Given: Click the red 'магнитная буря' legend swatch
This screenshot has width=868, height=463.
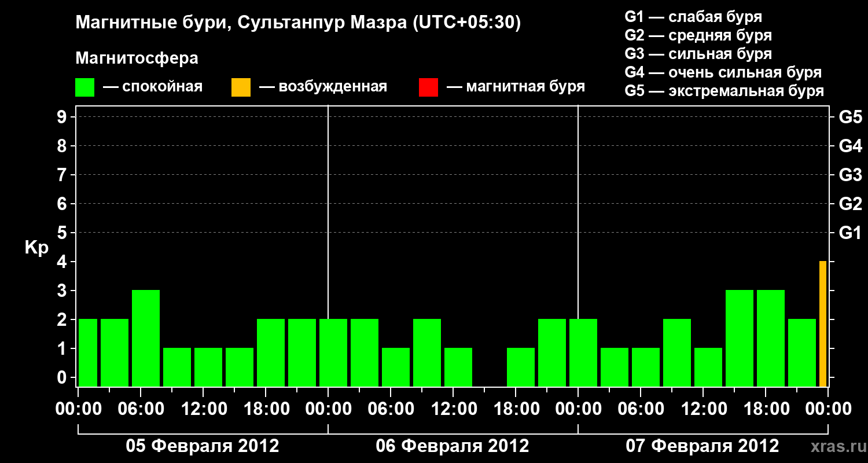Looking at the screenshot, I should click(x=429, y=87).
